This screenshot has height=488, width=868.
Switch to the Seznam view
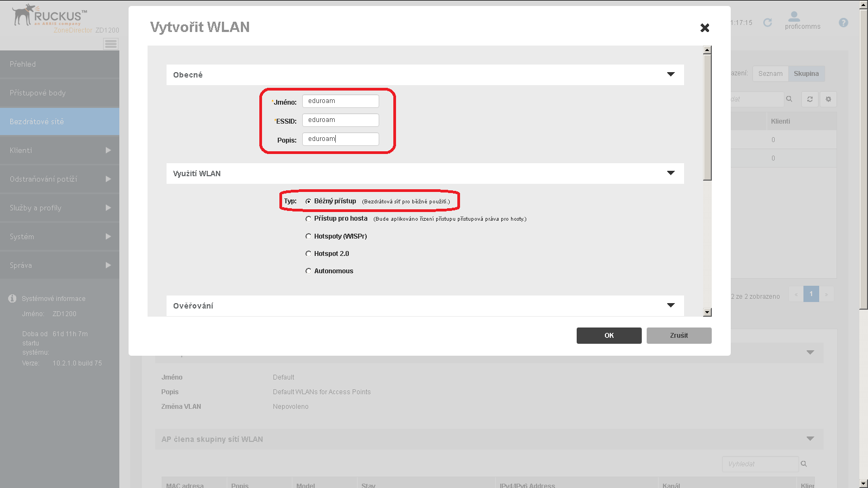click(x=770, y=73)
